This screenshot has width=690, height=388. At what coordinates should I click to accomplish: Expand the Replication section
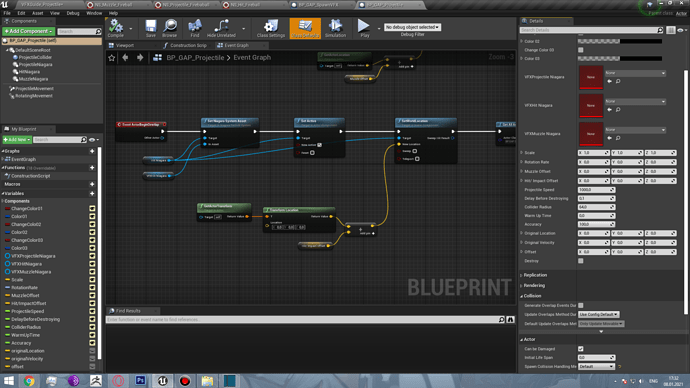pos(535,275)
